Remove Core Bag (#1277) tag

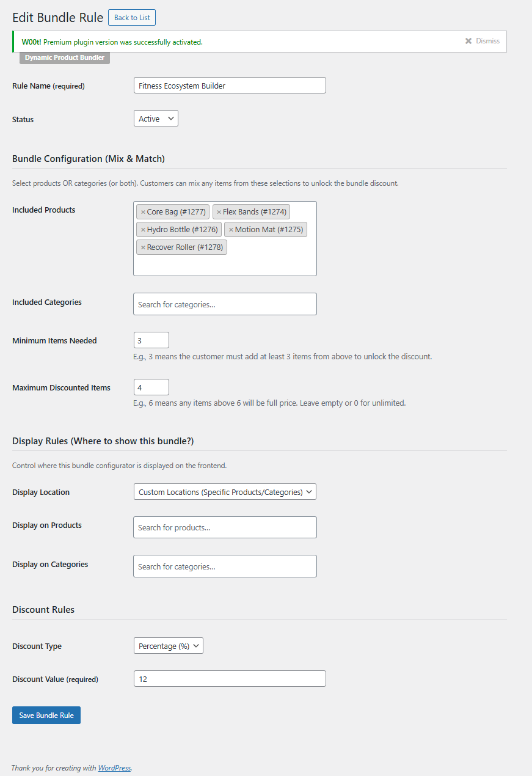[x=143, y=212]
